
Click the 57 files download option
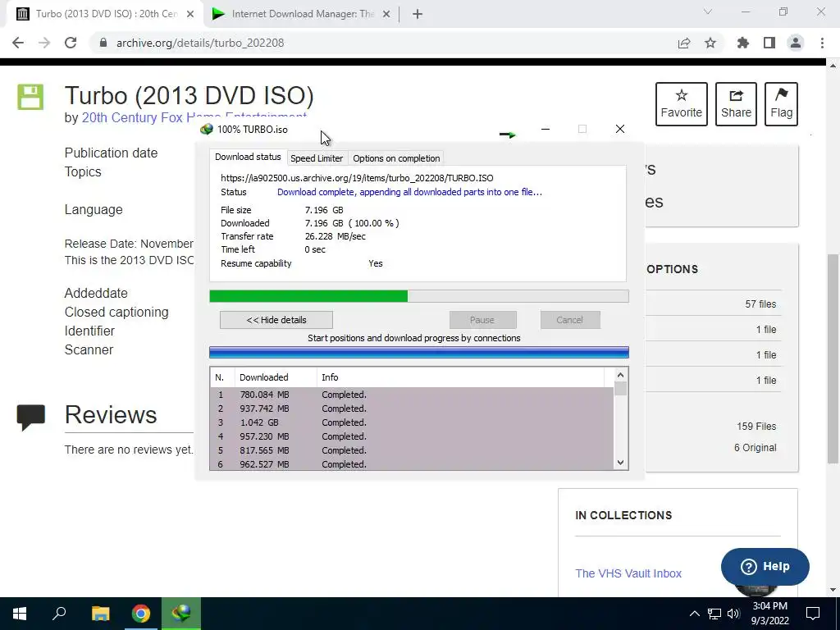pos(760,304)
